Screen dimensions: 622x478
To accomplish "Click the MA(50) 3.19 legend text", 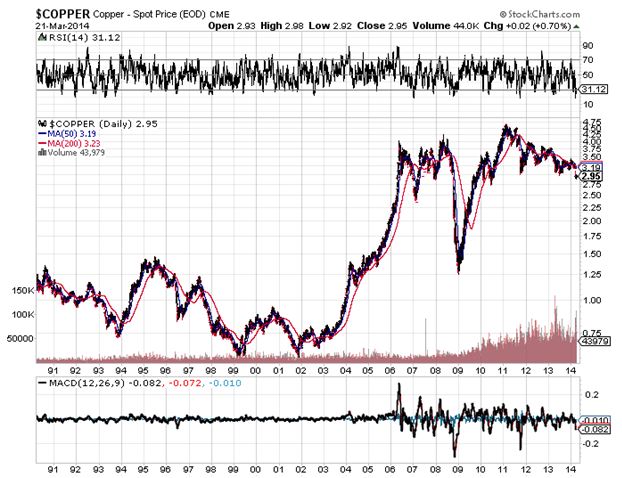I will (x=72, y=134).
